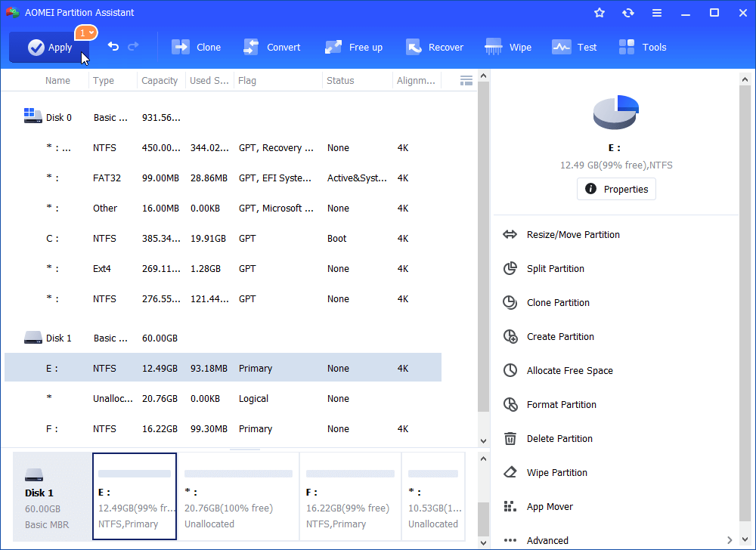Select the 16.00MB Other partition row
This screenshot has height=550, width=756.
coord(223,208)
